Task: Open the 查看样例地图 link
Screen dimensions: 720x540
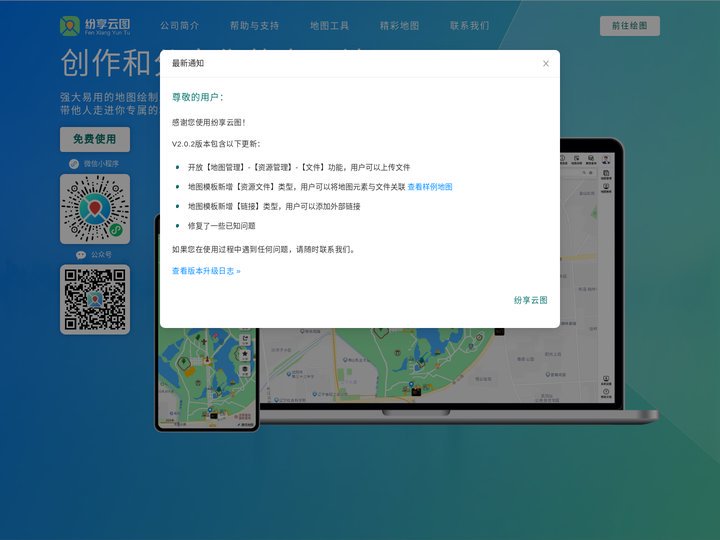Action: point(430,186)
